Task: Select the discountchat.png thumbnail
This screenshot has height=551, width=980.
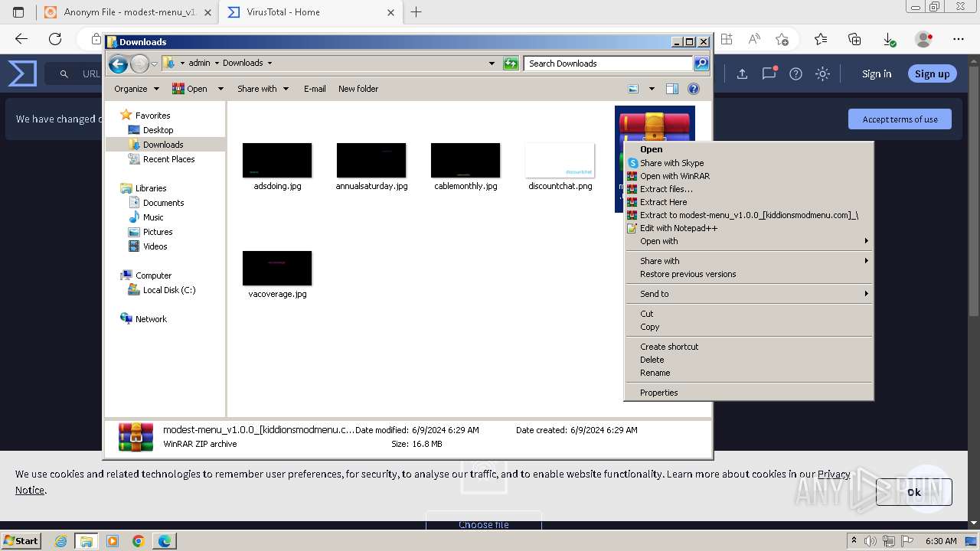Action: point(560,160)
